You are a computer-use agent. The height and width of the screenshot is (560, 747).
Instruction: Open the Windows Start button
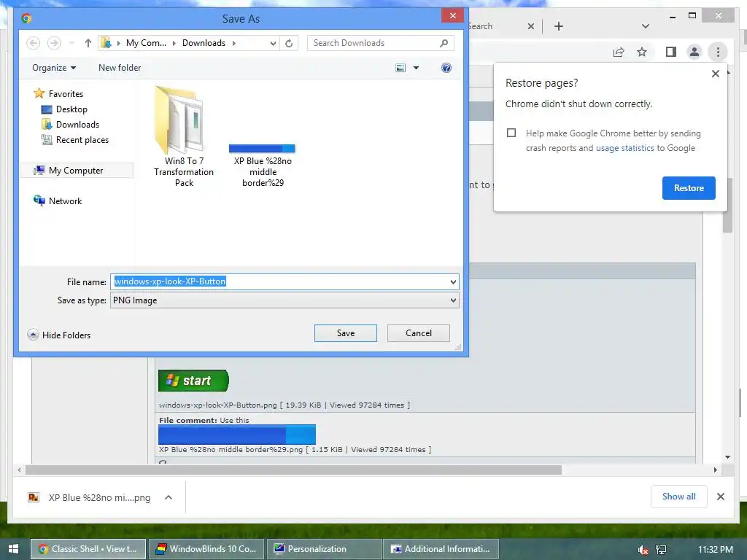(13, 549)
